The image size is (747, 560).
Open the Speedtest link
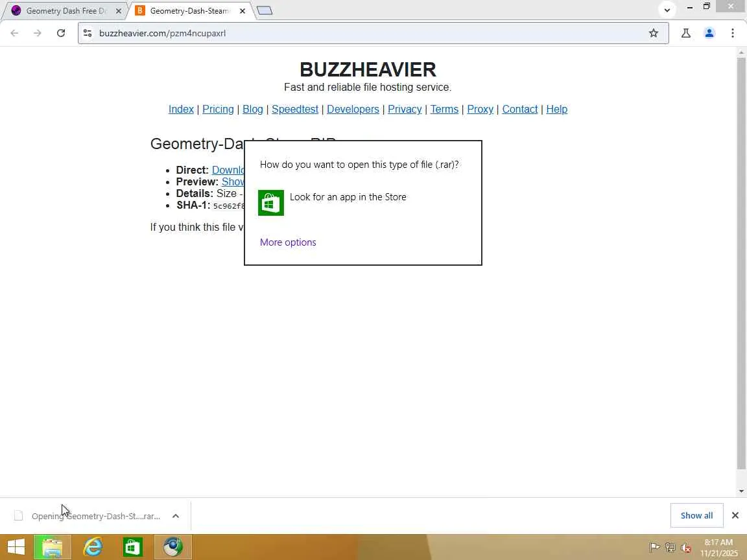point(295,109)
